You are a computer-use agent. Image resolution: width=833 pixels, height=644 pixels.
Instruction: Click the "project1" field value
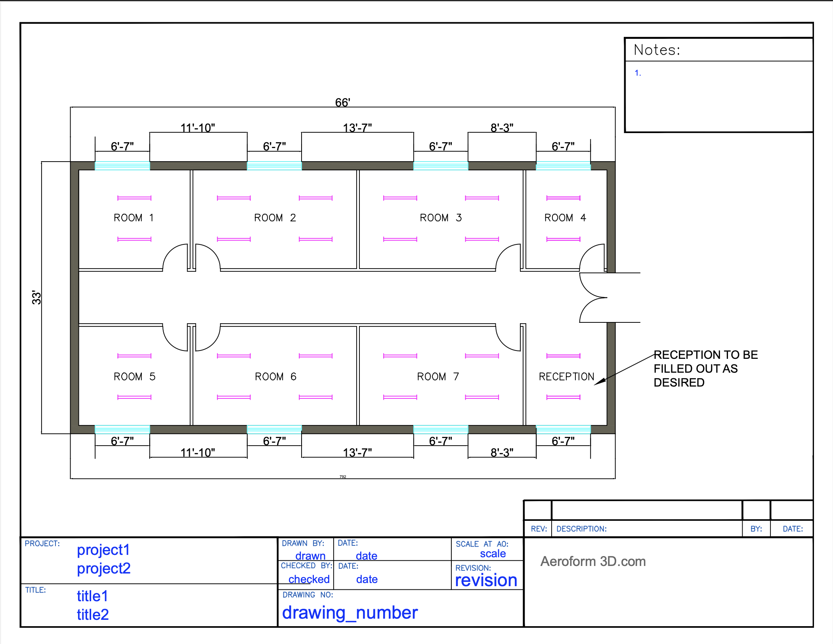[103, 550]
